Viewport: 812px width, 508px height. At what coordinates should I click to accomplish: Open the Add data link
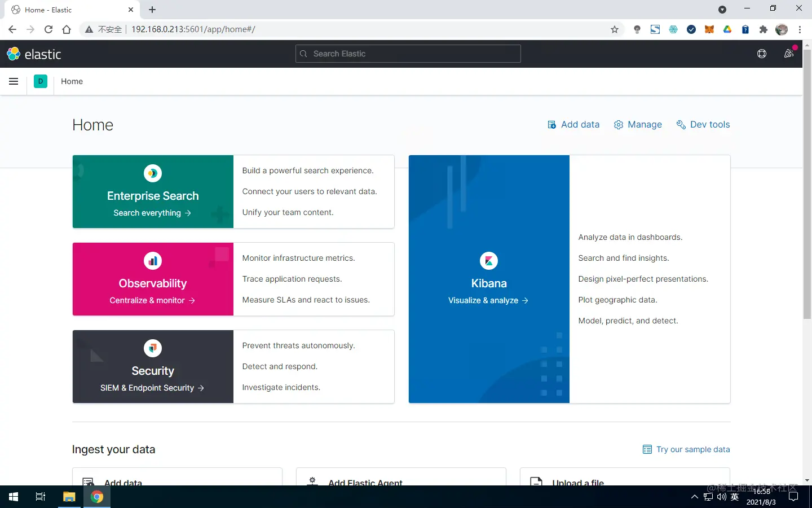[x=573, y=125]
